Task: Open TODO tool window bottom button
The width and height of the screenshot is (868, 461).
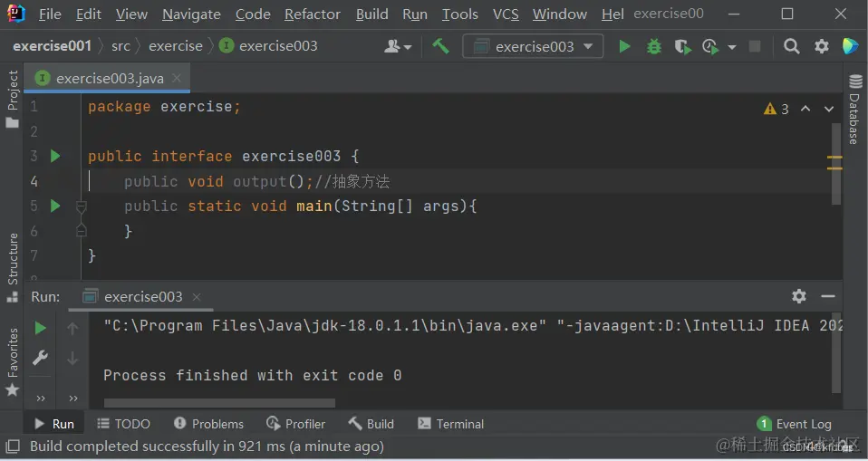Action: click(x=123, y=424)
